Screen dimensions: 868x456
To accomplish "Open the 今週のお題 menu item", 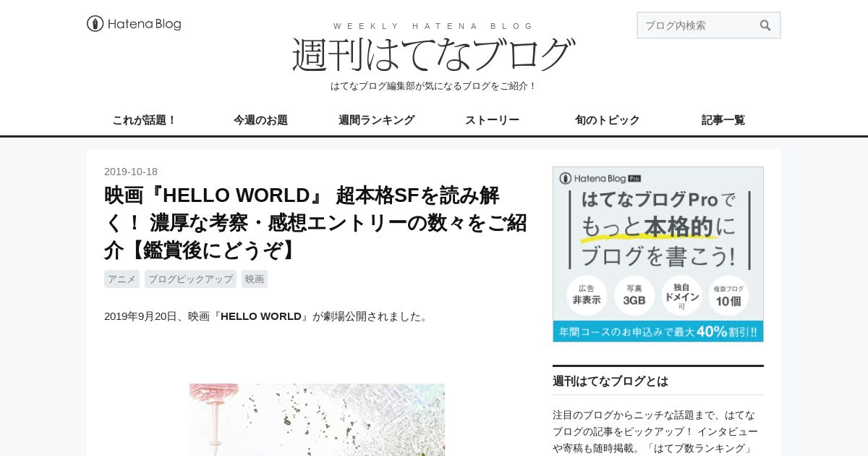I will click(x=260, y=120).
